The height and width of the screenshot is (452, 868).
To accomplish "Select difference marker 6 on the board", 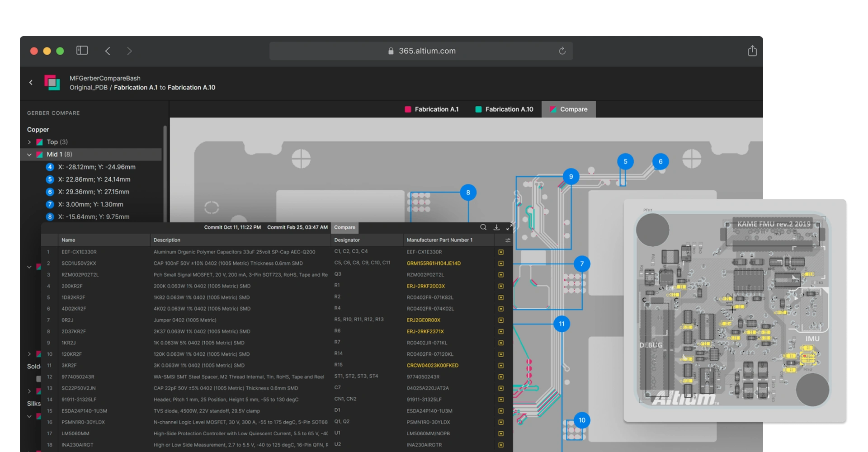I will [660, 161].
